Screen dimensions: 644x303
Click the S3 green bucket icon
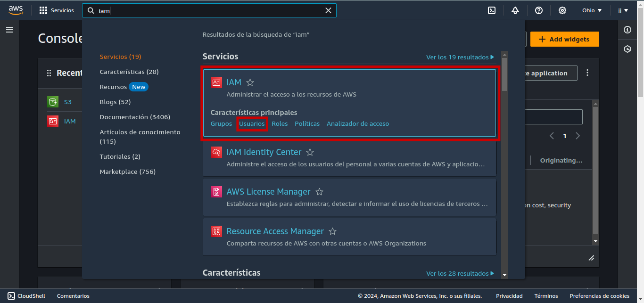coord(53,102)
